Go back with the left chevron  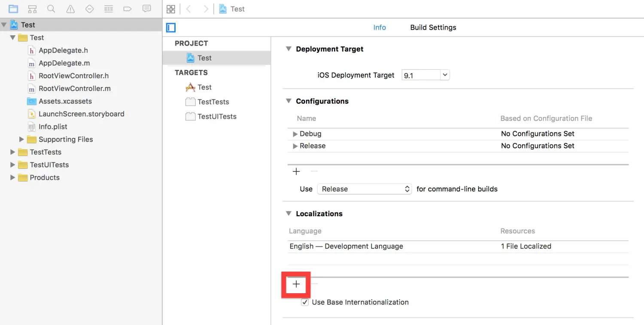pos(188,9)
